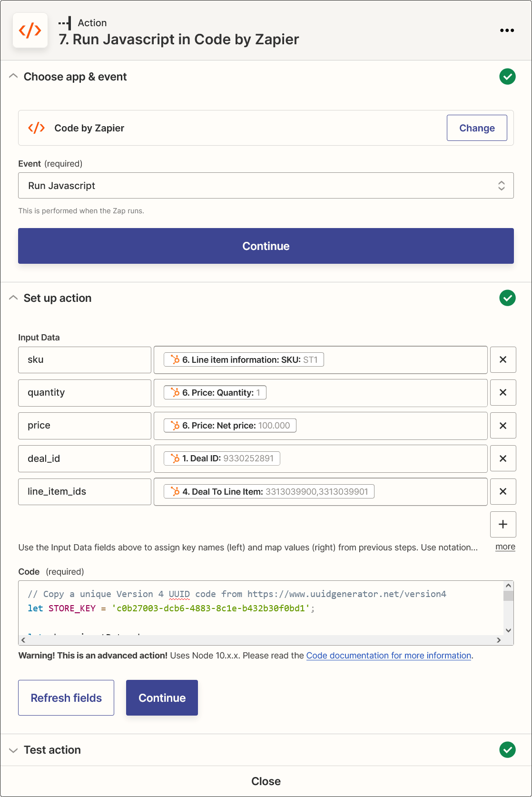Click the 'Warning! This is an advanced action!' text

93,656
